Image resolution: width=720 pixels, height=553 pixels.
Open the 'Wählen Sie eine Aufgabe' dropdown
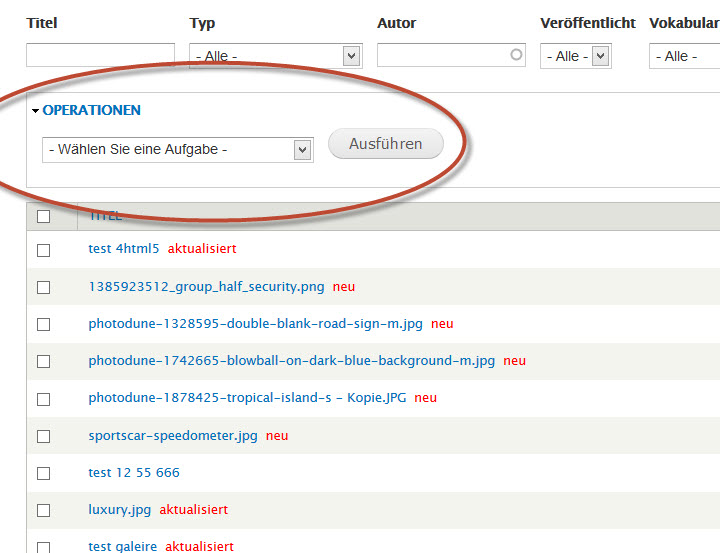tap(178, 150)
